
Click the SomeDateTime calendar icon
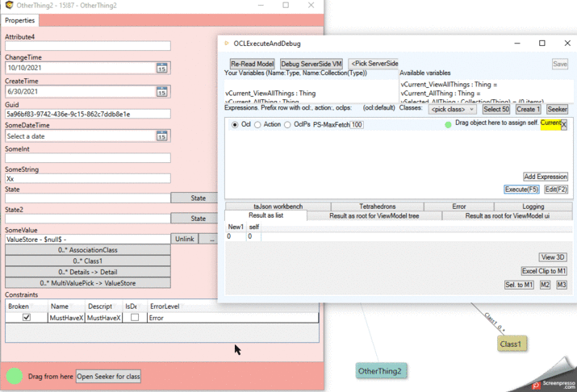click(161, 136)
